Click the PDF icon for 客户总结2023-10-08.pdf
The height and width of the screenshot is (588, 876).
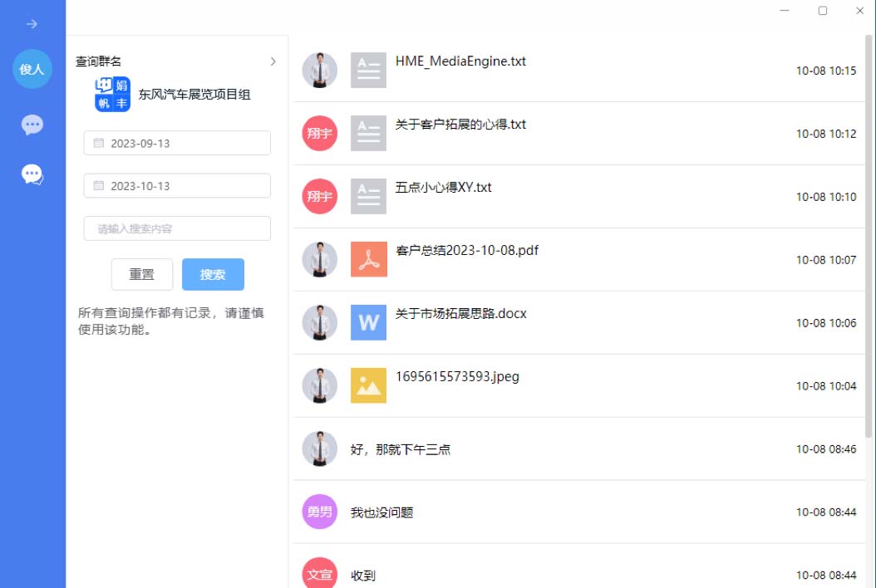[368, 260]
